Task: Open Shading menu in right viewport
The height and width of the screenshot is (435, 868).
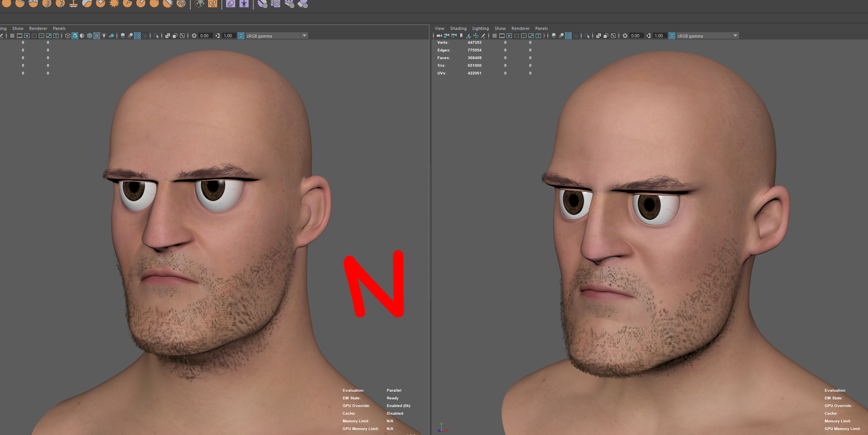Action: (458, 28)
